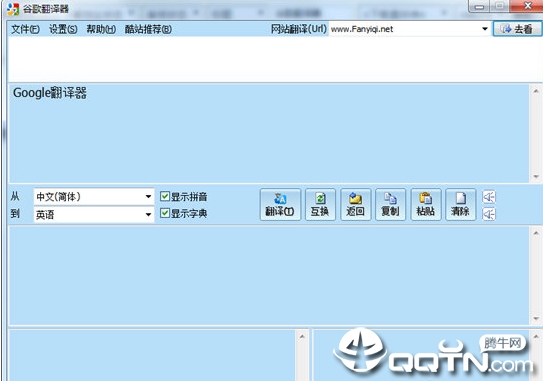Play source text audio with upper speaker icon
The height and width of the screenshot is (381, 543).
pyautogui.click(x=489, y=197)
